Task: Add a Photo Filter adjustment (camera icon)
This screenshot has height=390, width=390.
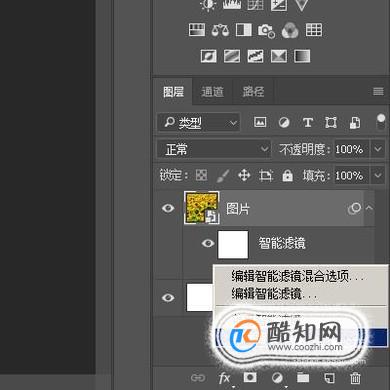Action: pos(266,30)
